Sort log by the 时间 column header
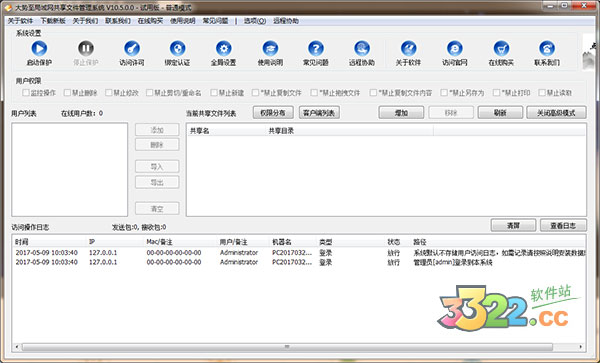The image size is (600, 363). (x=49, y=242)
